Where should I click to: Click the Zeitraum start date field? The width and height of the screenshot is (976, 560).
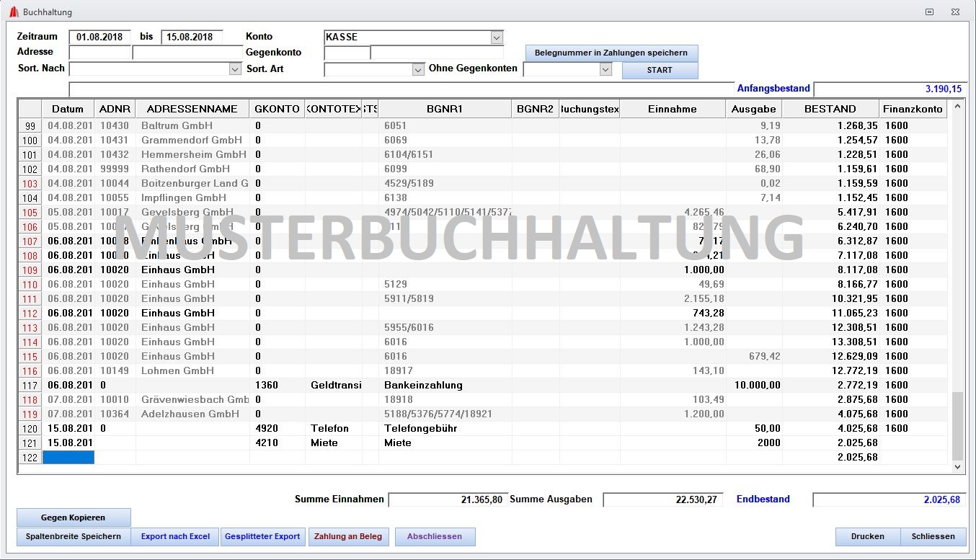[x=100, y=37]
